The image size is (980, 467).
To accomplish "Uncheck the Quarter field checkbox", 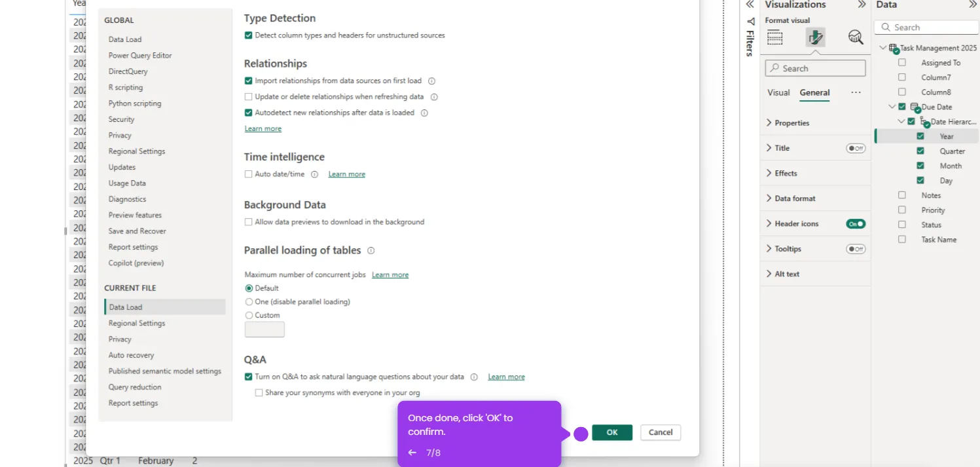I will [920, 151].
